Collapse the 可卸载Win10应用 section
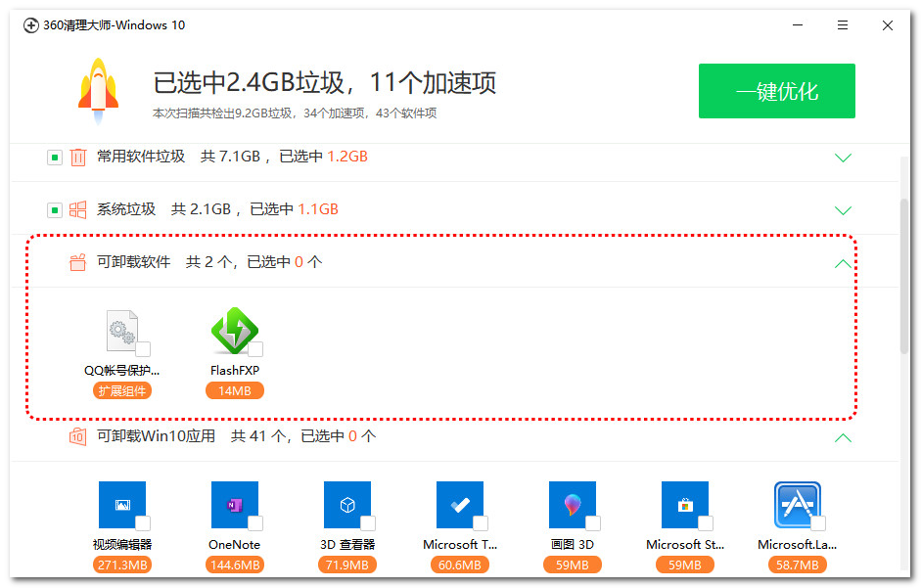Screen dimensions: 921x588 coord(843,436)
